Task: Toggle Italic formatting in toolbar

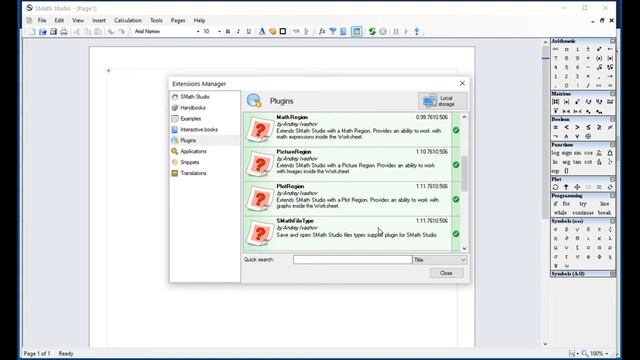Action: click(x=238, y=31)
